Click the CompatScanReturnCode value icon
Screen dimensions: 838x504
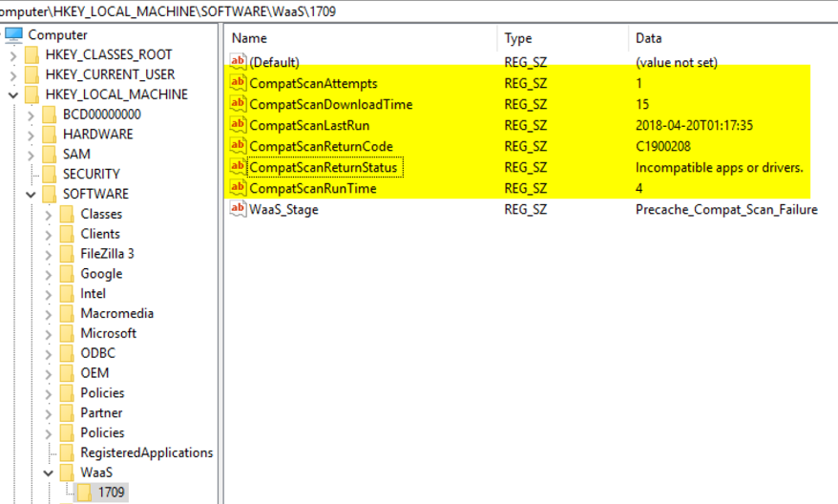coord(238,147)
